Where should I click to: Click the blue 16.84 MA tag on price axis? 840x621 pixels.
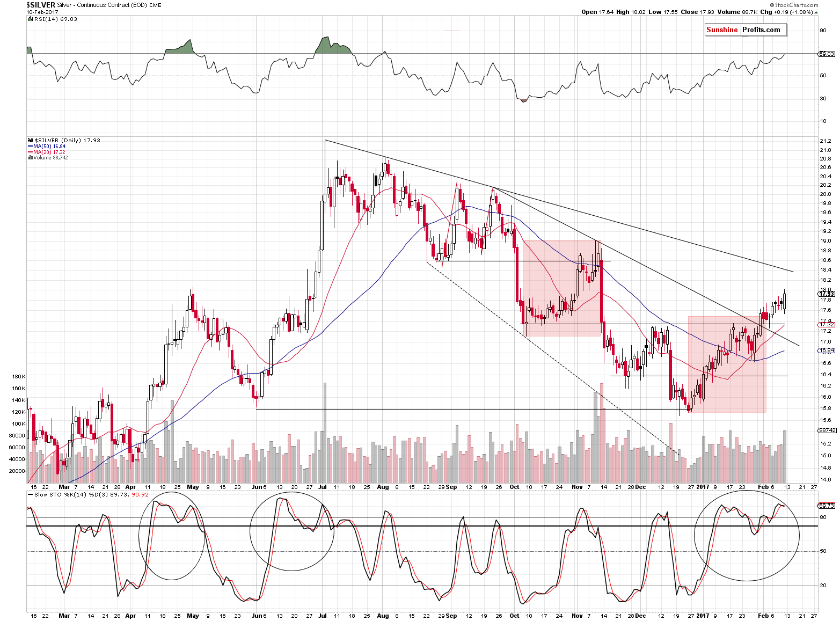click(827, 350)
